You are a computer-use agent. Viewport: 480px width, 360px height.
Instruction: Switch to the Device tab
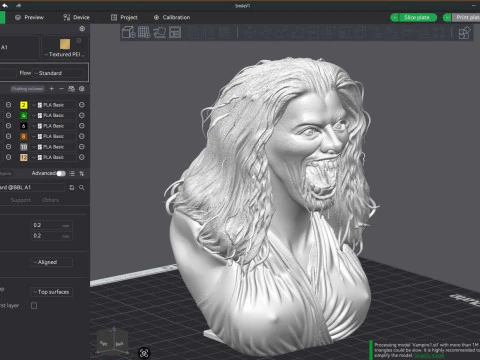tap(77, 17)
